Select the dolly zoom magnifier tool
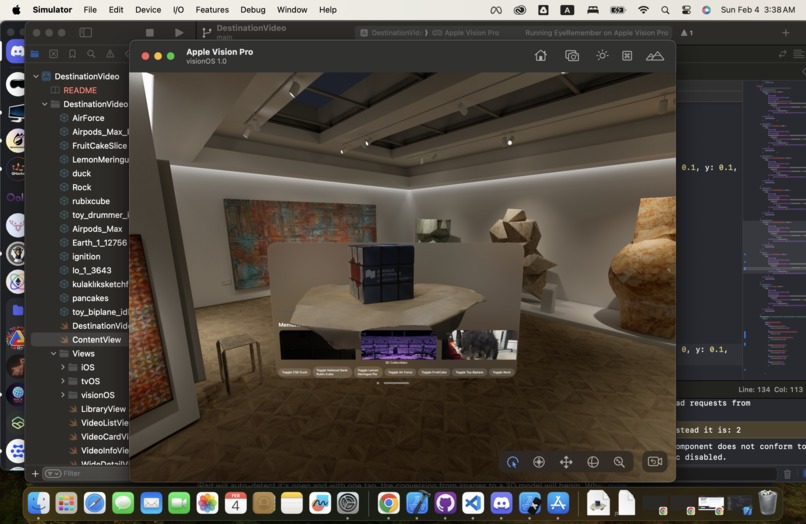Screen dimensions: 806x524 (619, 462)
